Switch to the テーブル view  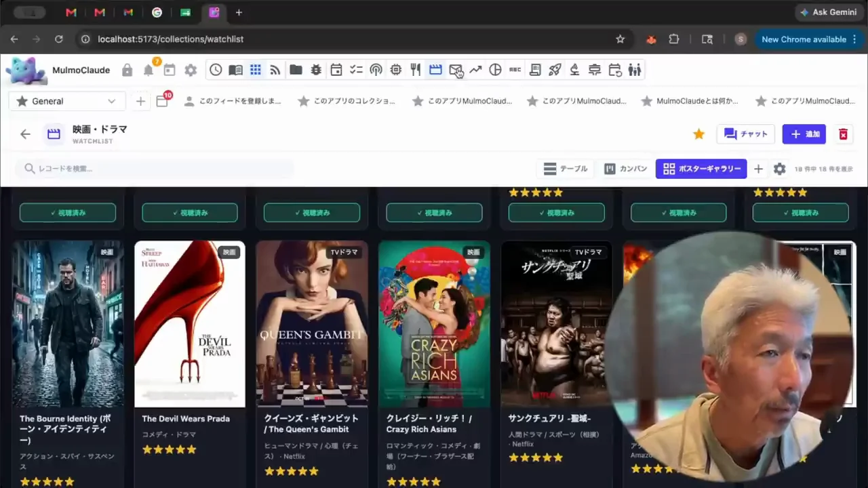566,169
